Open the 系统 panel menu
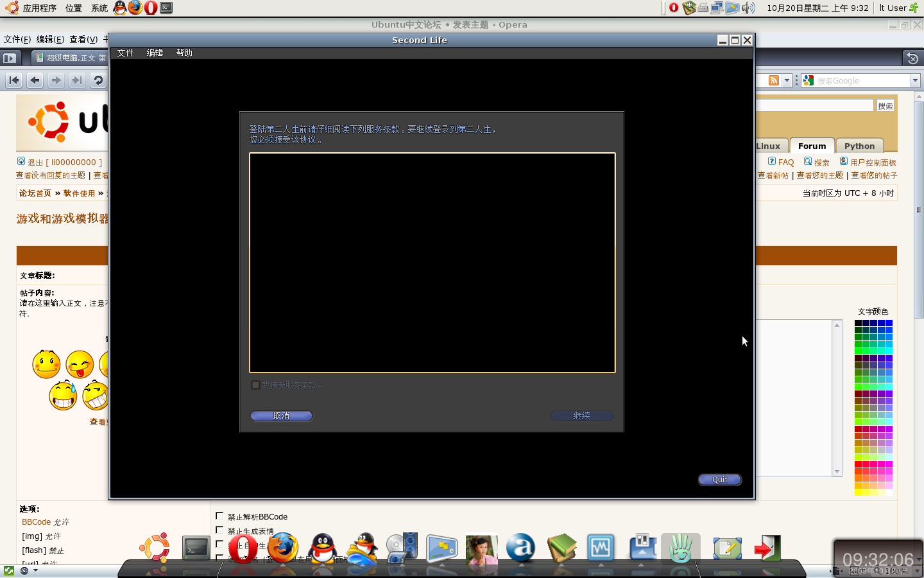Image resolution: width=924 pixels, height=578 pixels. click(99, 8)
